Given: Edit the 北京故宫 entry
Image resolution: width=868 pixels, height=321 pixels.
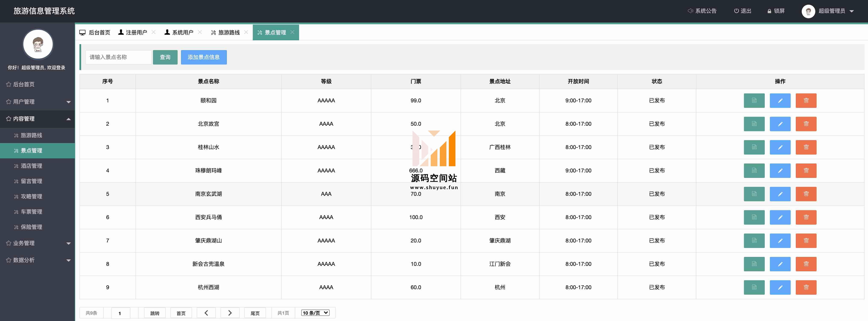Looking at the screenshot, I should [x=780, y=124].
